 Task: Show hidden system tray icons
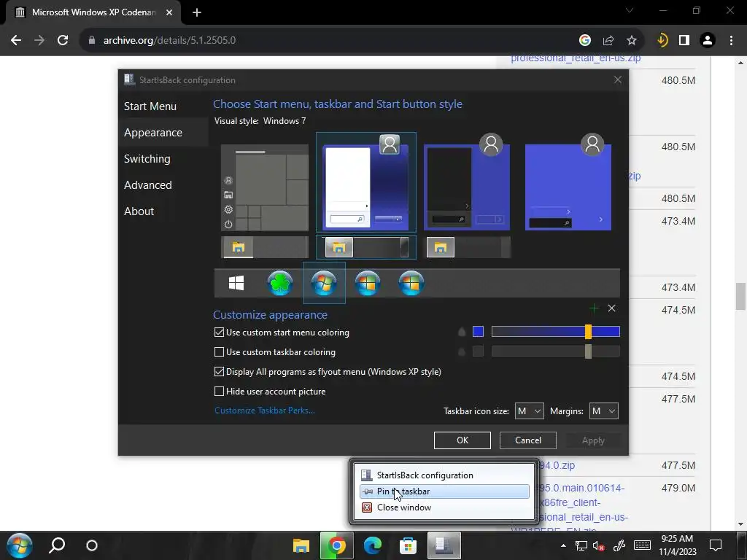[x=563, y=545]
